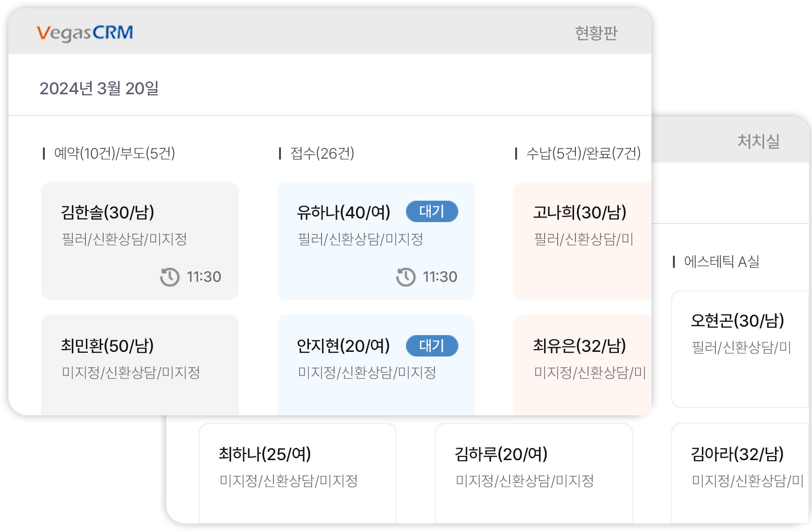Click 수납(5건)/완료(7건) column header
Viewport: 812px width, 532px height.
point(583,153)
